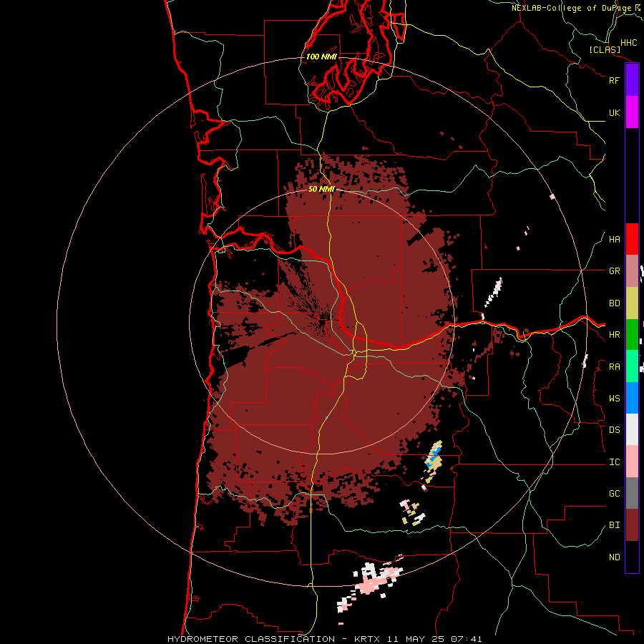Click the RF legend label
This screenshot has height=644, width=644.
[x=614, y=80]
